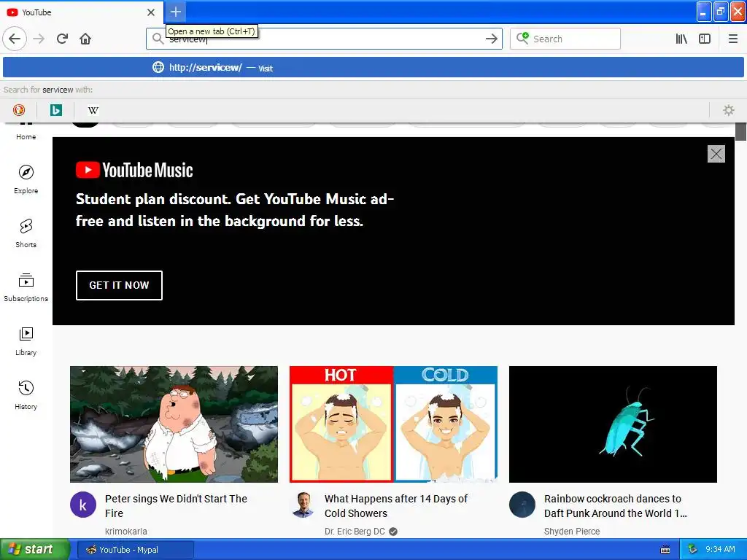Click the tray icon beside the clock
The width and height of the screenshot is (747, 560).
[692, 550]
